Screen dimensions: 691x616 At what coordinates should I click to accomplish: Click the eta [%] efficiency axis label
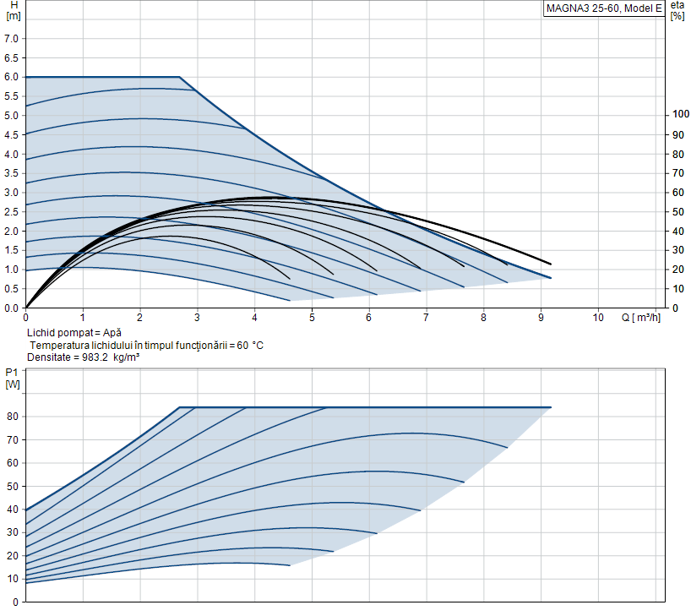[677, 11]
